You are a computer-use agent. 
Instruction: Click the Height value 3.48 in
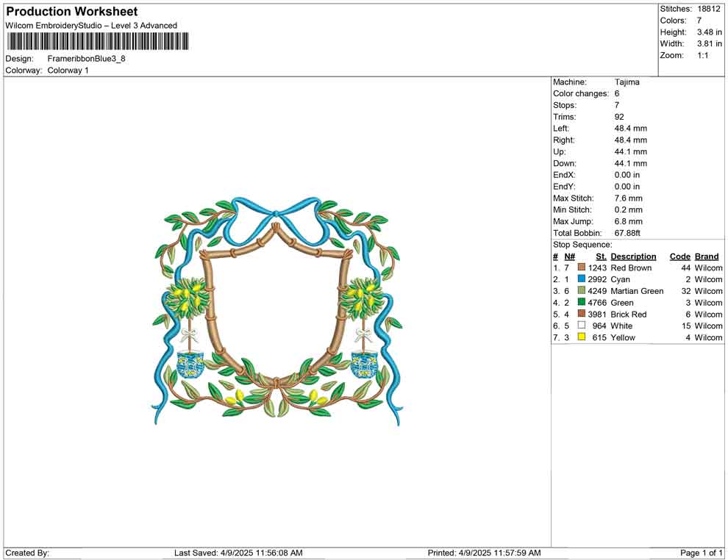[710, 32]
